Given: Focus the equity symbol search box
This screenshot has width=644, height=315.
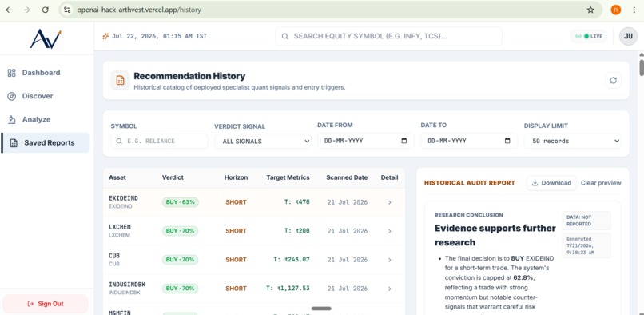Looking at the screenshot, I should [x=388, y=36].
